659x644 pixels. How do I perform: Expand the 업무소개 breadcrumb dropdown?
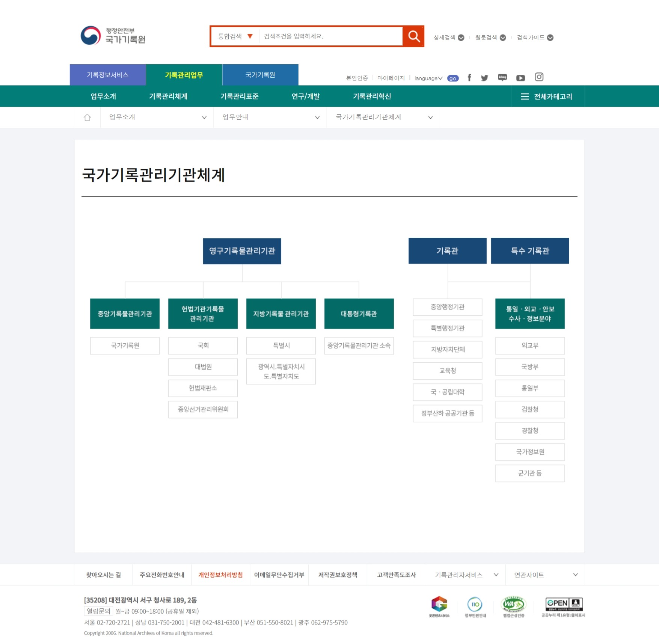157,118
